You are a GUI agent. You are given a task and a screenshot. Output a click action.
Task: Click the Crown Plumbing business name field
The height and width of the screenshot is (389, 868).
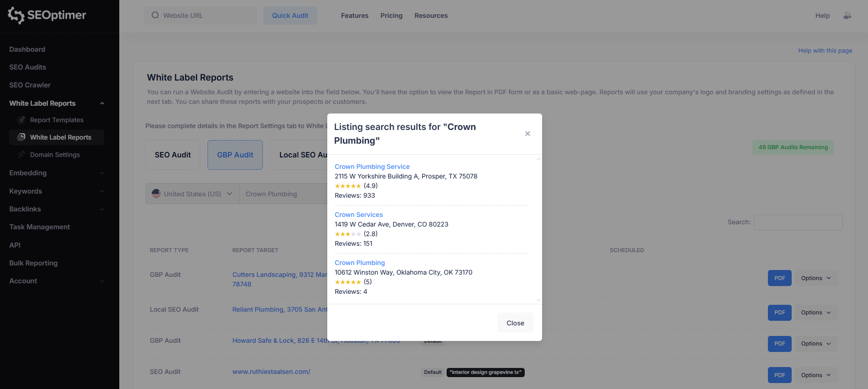[283, 194]
